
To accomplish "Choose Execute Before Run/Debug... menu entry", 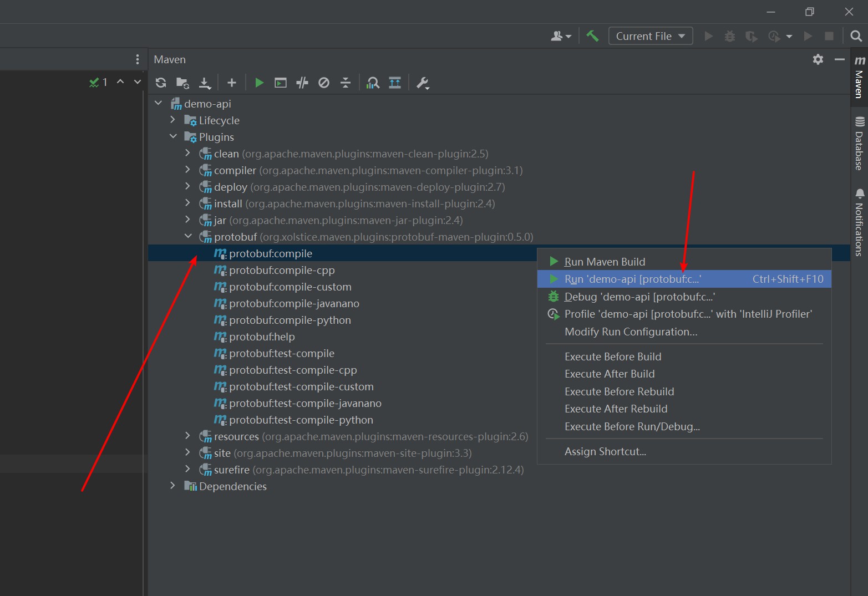I will pyautogui.click(x=684, y=426).
